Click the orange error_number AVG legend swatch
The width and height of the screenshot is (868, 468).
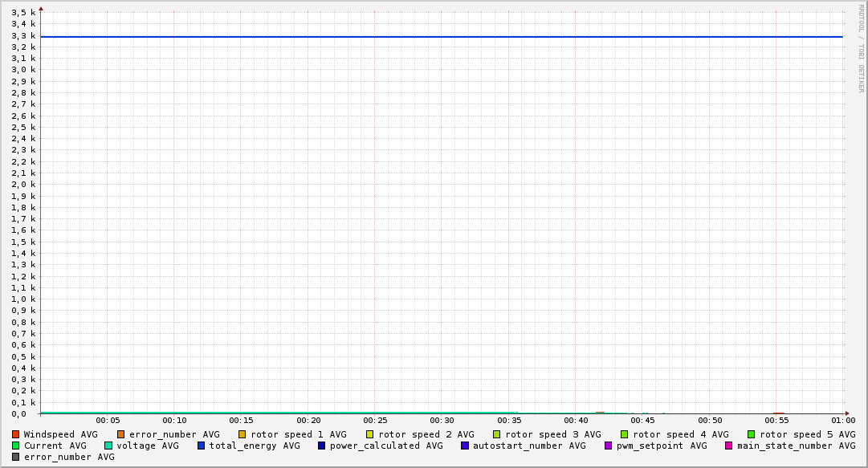pos(121,434)
